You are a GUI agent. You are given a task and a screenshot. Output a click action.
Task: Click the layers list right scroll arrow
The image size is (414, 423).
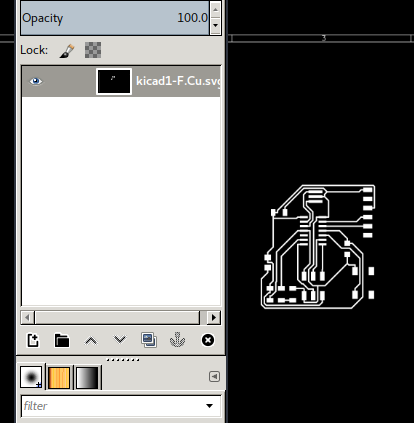[x=214, y=318]
